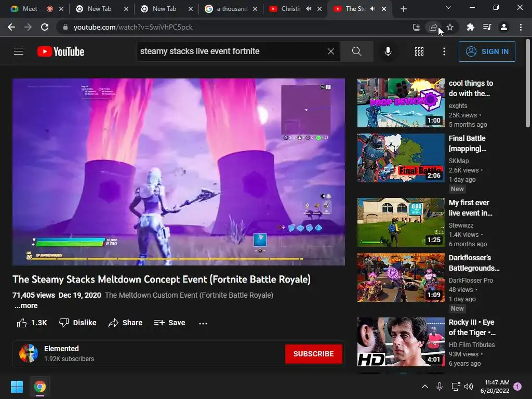The height and width of the screenshot is (399, 532).
Task: Open the HD Film Tributes channel name
Action: 472,345
